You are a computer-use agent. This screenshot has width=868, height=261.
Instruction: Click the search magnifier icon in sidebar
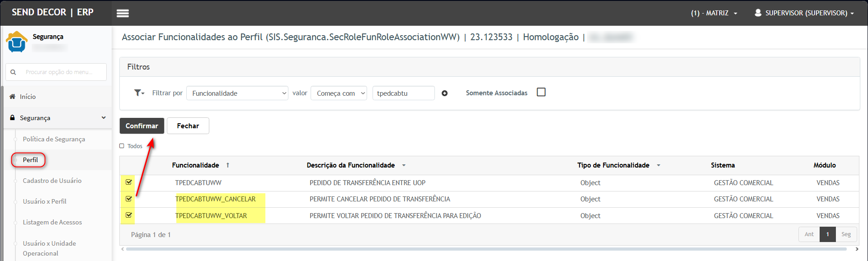point(13,72)
